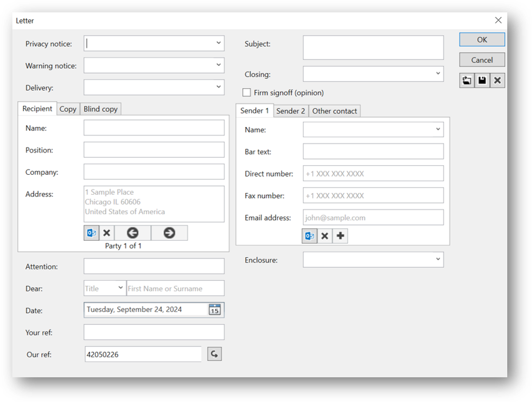This screenshot has width=532, height=402.
Task: Add sender with the plus icon
Action: (x=341, y=236)
